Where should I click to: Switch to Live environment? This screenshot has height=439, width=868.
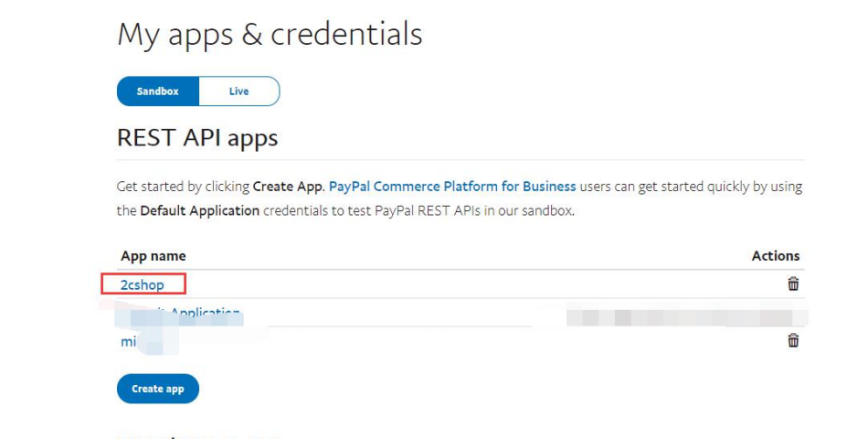pyautogui.click(x=239, y=91)
